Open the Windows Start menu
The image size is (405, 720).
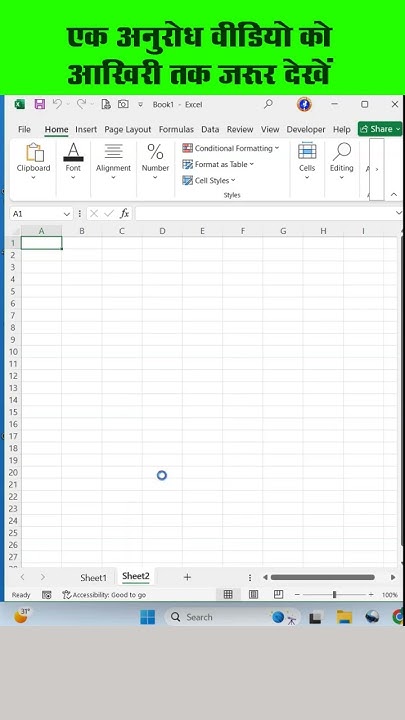147,617
